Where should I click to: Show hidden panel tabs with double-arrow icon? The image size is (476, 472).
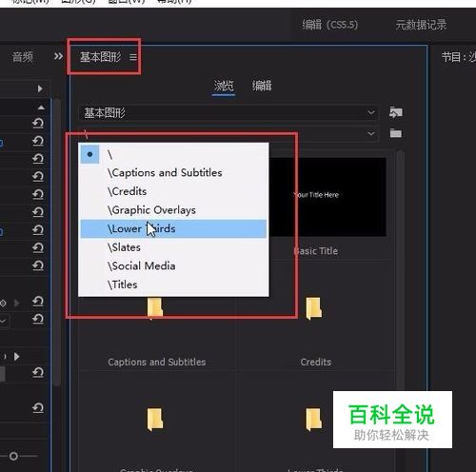coord(58,56)
